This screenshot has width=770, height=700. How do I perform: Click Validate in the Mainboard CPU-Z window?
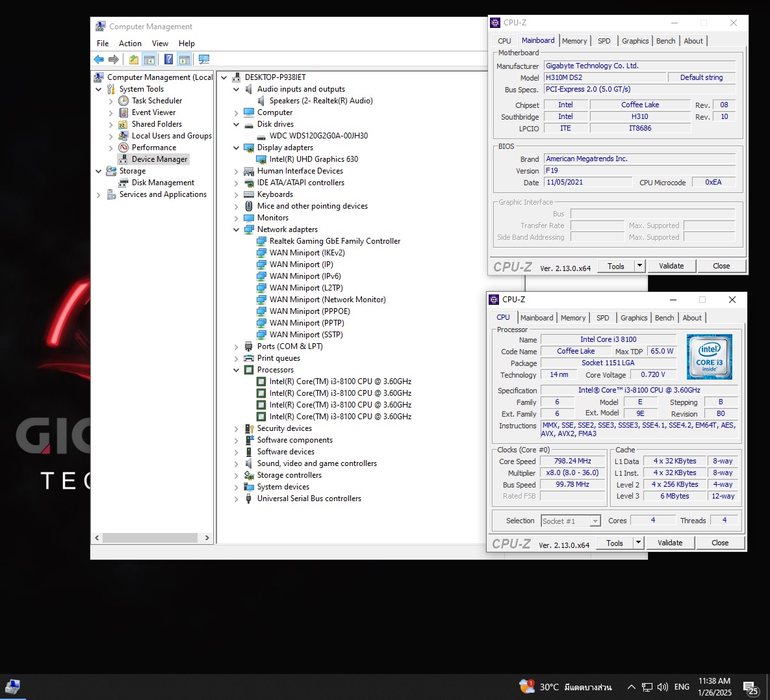[x=671, y=266]
